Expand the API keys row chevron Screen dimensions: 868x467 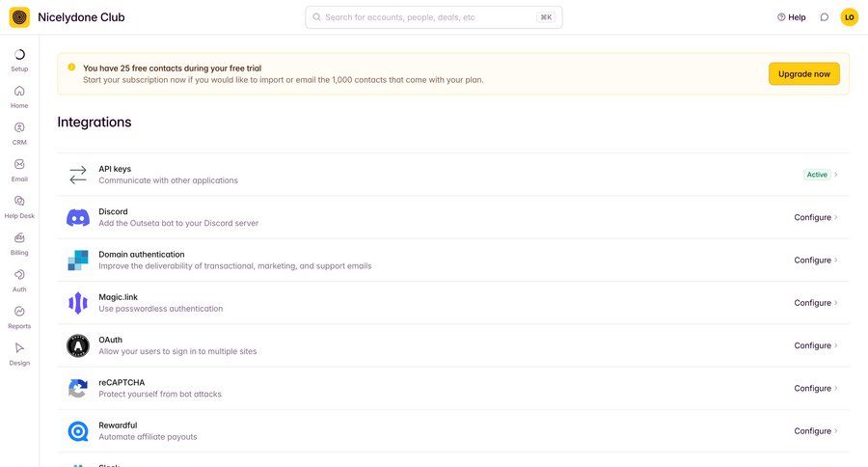(x=836, y=175)
